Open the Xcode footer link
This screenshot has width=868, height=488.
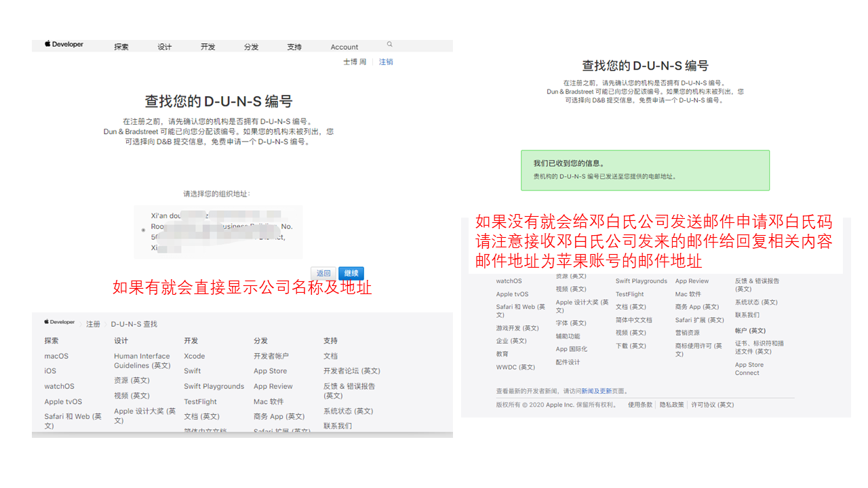[x=194, y=356]
